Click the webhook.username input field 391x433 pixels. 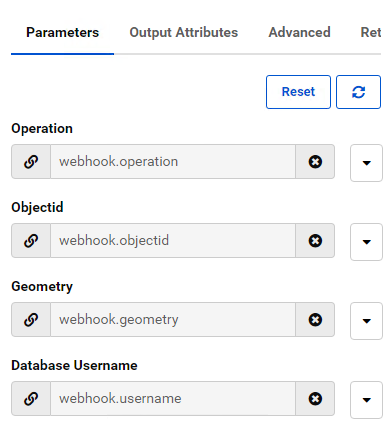pyautogui.click(x=173, y=399)
